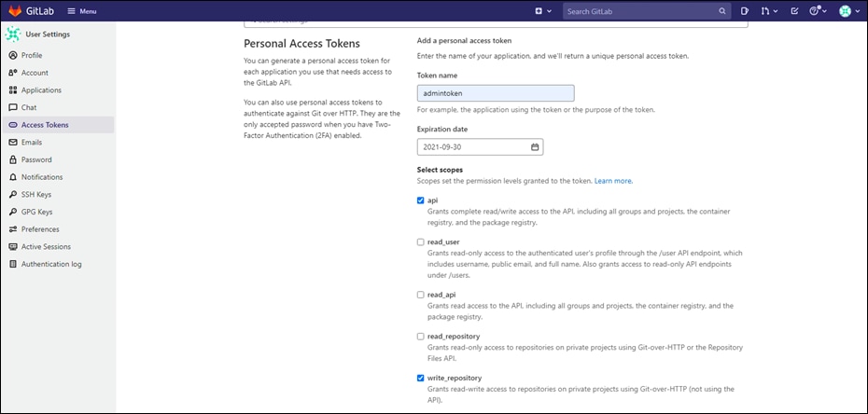The width and height of the screenshot is (868, 414).
Task: Uncheck the api scope checkbox
Action: coord(421,200)
